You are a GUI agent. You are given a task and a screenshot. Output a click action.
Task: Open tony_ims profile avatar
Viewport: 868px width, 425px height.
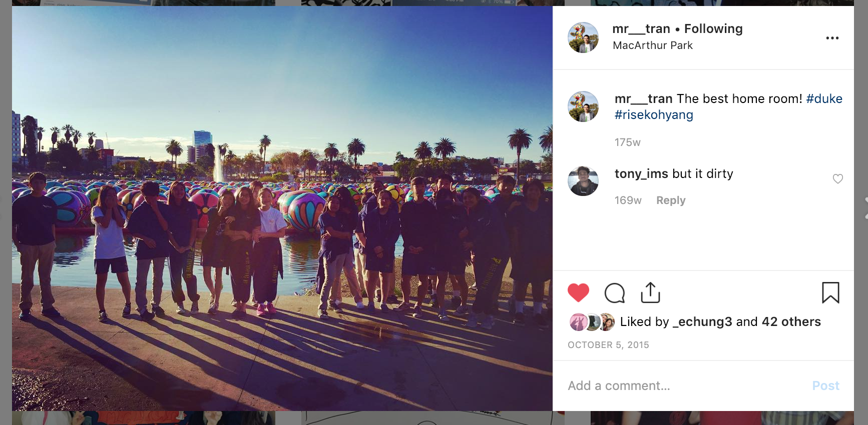tap(583, 181)
